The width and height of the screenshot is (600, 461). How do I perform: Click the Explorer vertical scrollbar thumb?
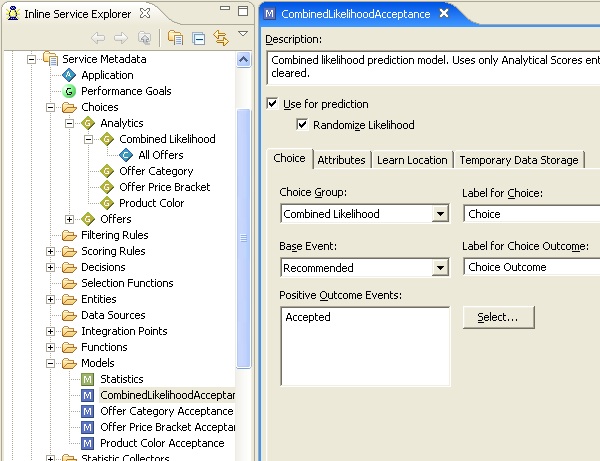pos(243,238)
